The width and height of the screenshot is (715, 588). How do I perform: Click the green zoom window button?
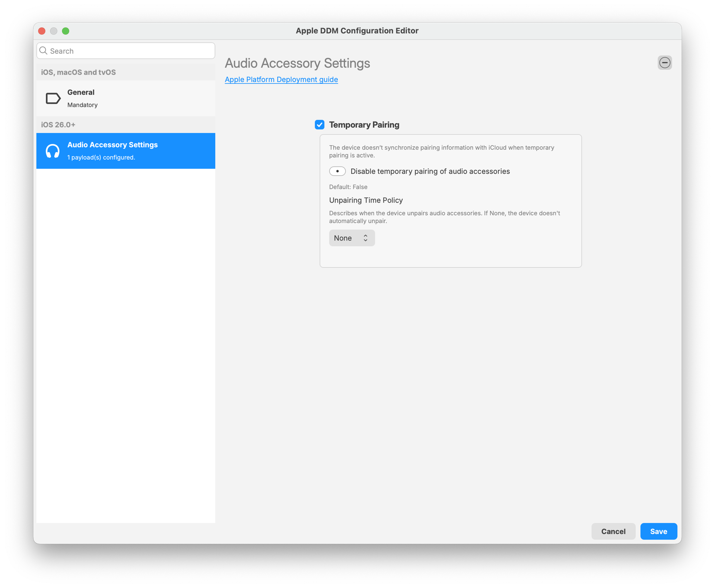point(66,31)
